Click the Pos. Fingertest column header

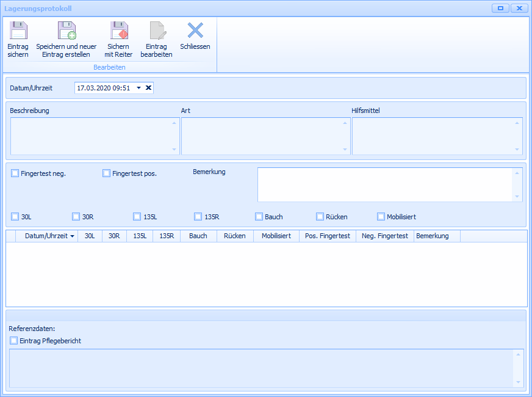pyautogui.click(x=327, y=236)
